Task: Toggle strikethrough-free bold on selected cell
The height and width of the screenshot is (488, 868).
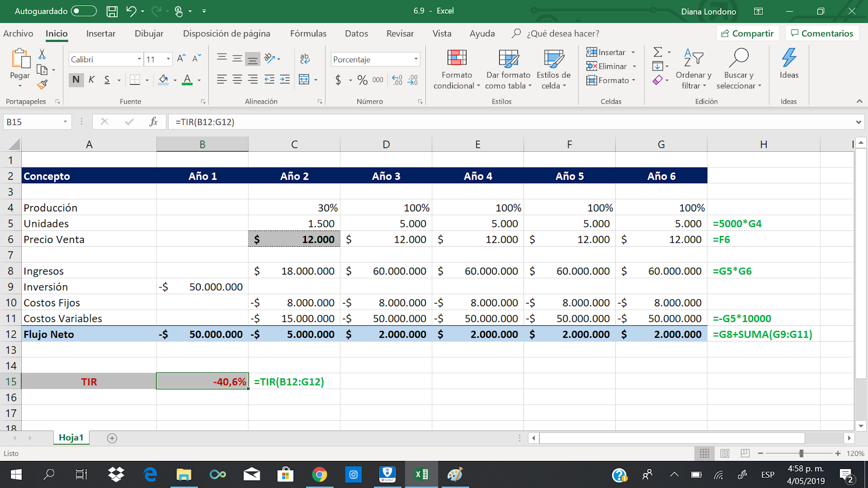Action: tap(75, 79)
